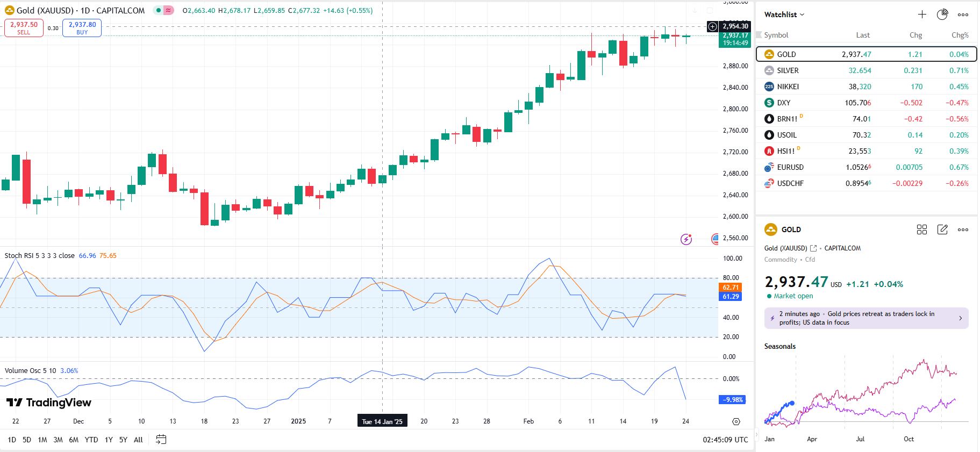980x452 pixels.
Task: Add a symbol to the watchlist
Action: click(x=922, y=15)
